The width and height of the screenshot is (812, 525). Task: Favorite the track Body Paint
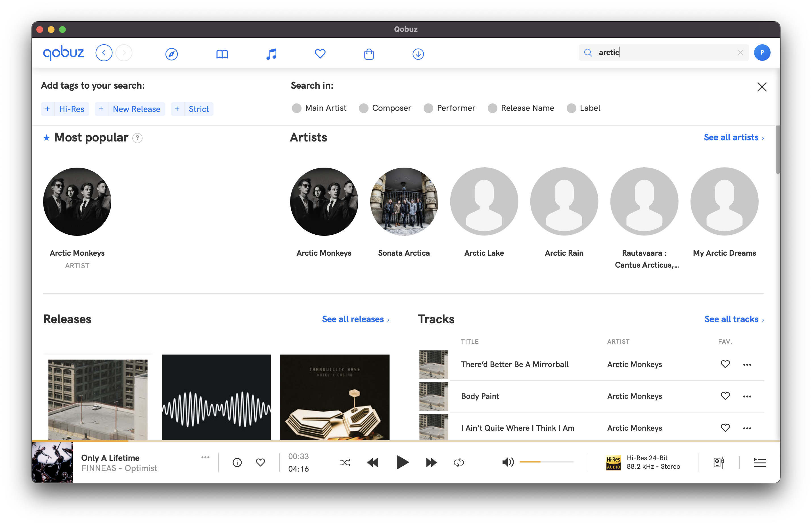pos(725,396)
